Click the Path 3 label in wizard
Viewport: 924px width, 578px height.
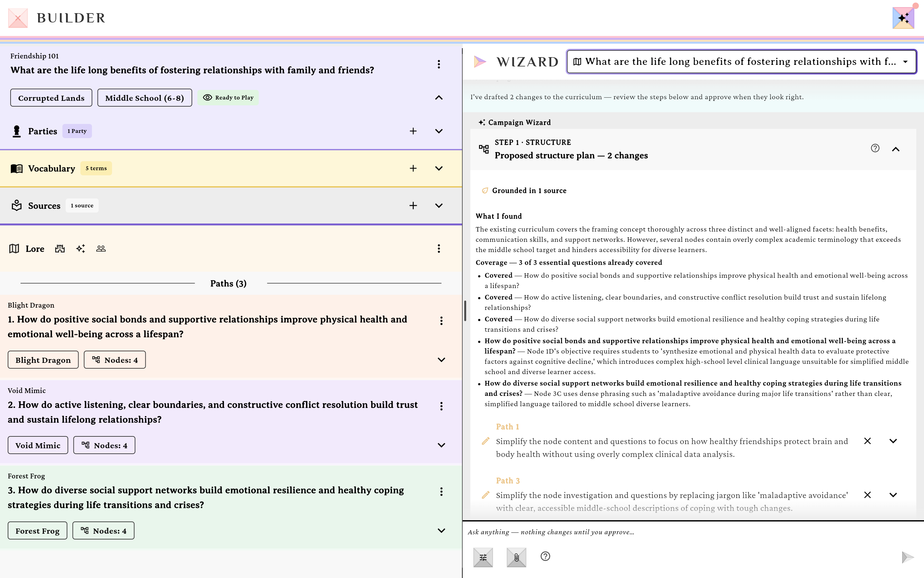[508, 481]
